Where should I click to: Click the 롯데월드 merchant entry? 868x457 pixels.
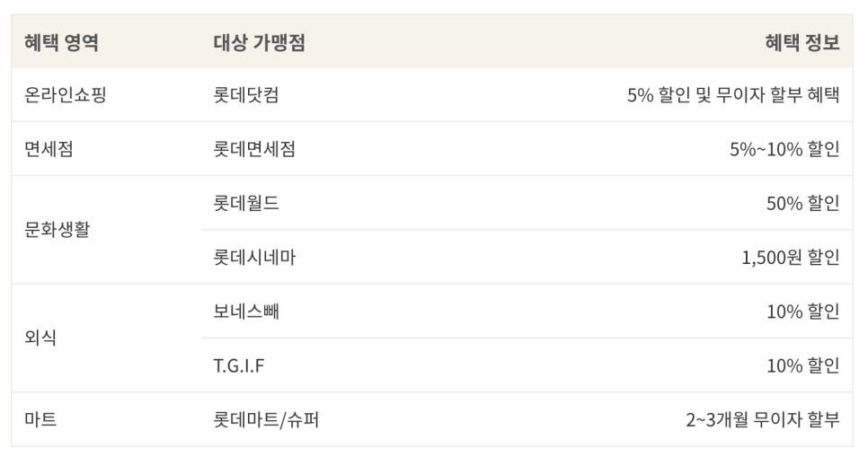click(246, 203)
